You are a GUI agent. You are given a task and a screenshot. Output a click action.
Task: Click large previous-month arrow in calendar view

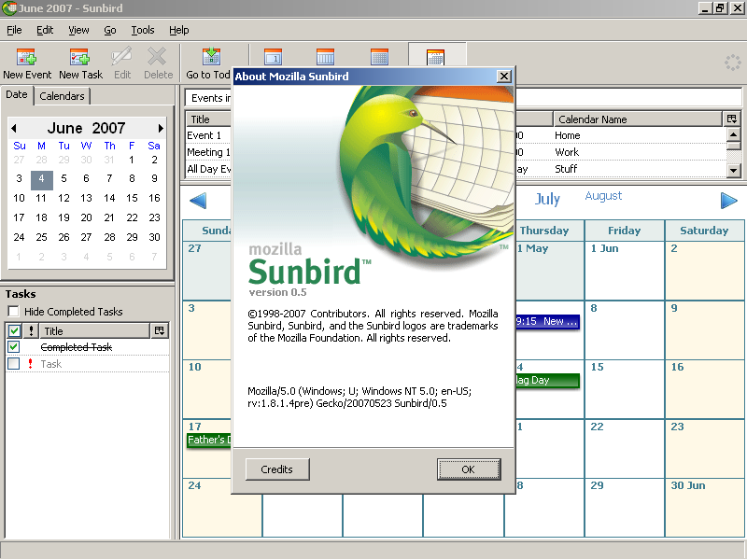(198, 200)
